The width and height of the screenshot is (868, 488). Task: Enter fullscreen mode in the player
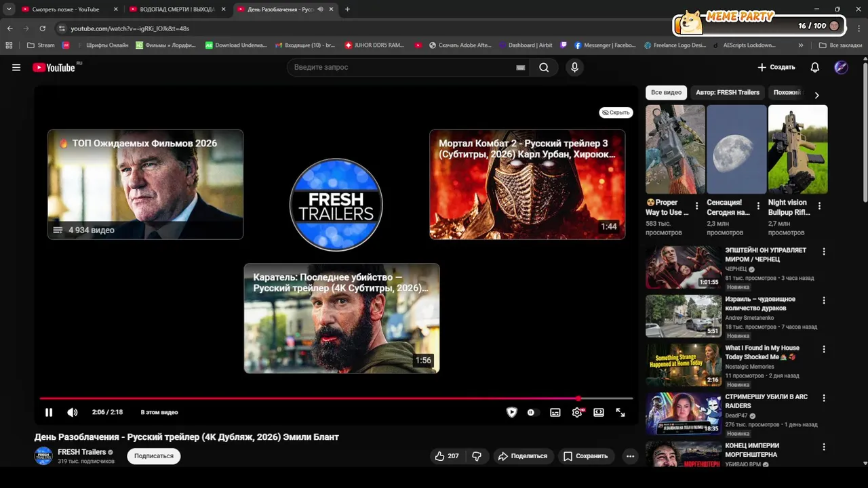[620, 412]
